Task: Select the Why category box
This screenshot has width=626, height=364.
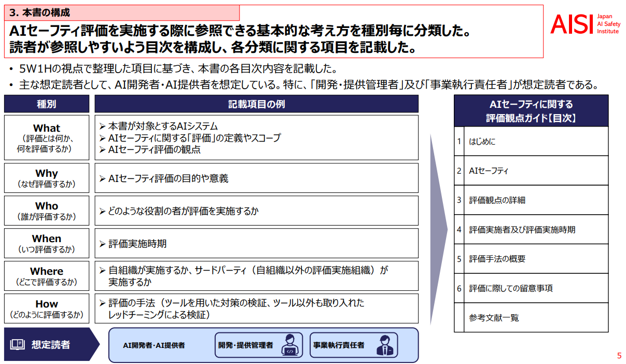Action: tap(47, 178)
